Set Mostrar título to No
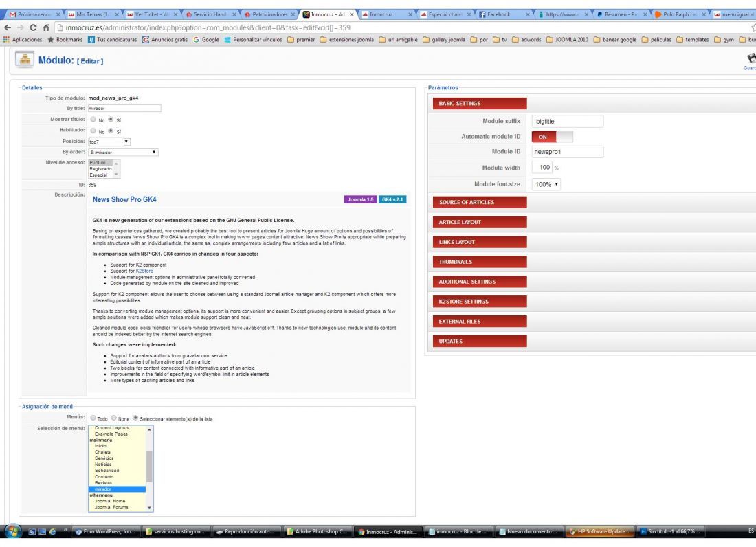756x547 pixels. 93,120
